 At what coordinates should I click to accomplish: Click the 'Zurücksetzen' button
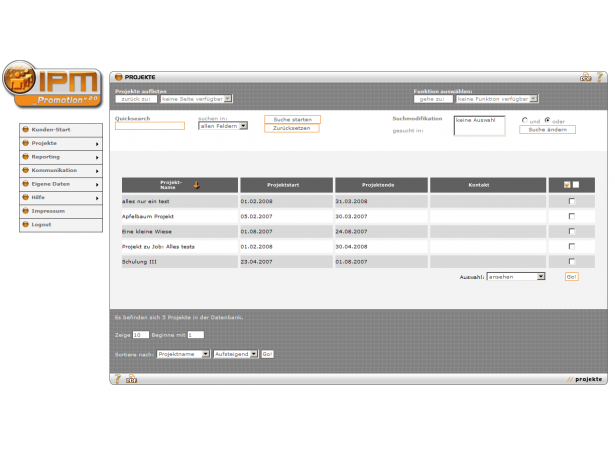pos(291,128)
